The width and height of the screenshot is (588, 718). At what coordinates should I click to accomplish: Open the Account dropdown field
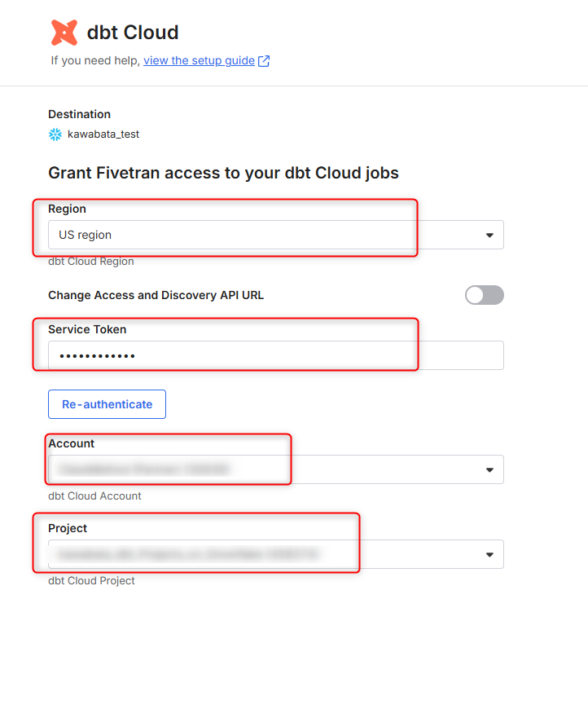pyautogui.click(x=261, y=469)
